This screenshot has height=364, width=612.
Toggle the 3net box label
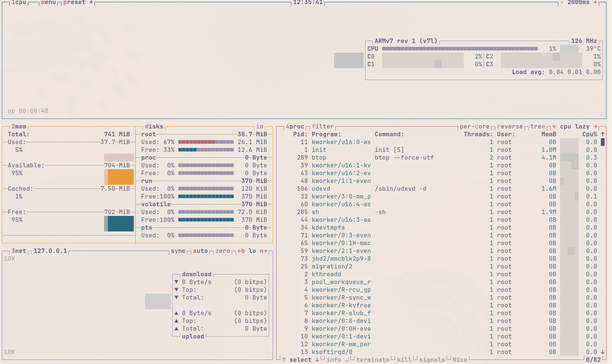click(18, 251)
